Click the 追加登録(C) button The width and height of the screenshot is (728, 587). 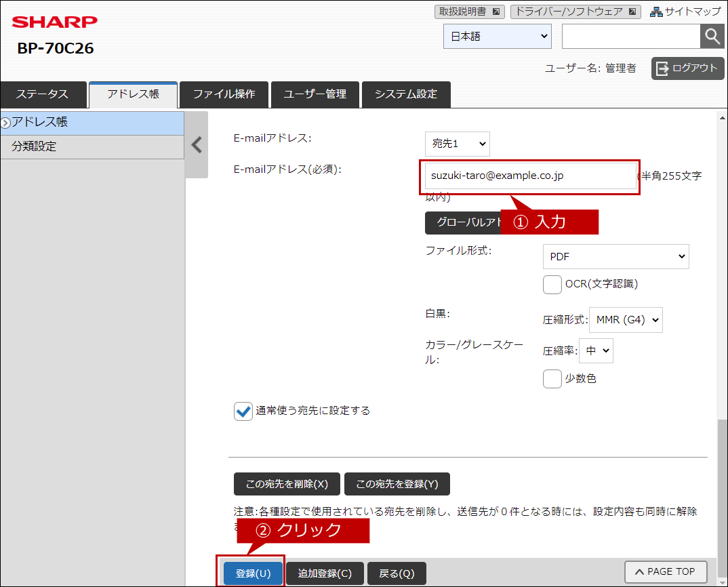tap(325, 573)
